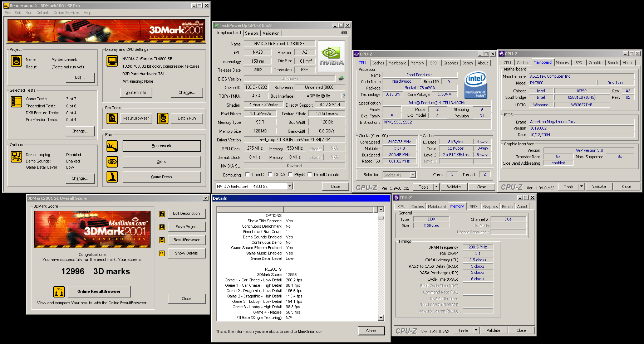644x344 pixels.
Task: Switch to the Validation tab in GPU-Z
Action: (x=271, y=33)
